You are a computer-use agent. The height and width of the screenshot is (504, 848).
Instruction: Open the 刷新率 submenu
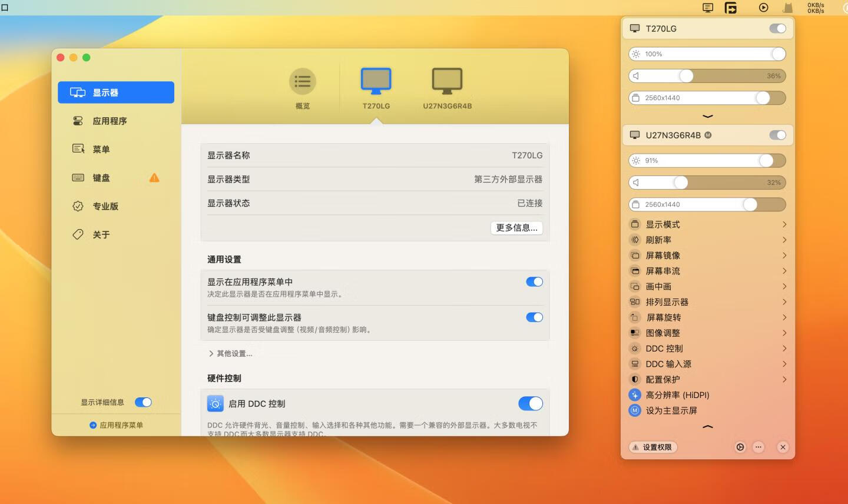tap(708, 240)
